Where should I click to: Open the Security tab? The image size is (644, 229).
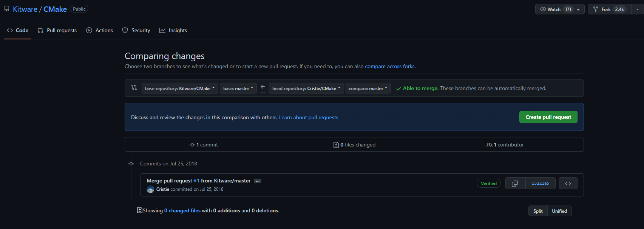tap(136, 30)
